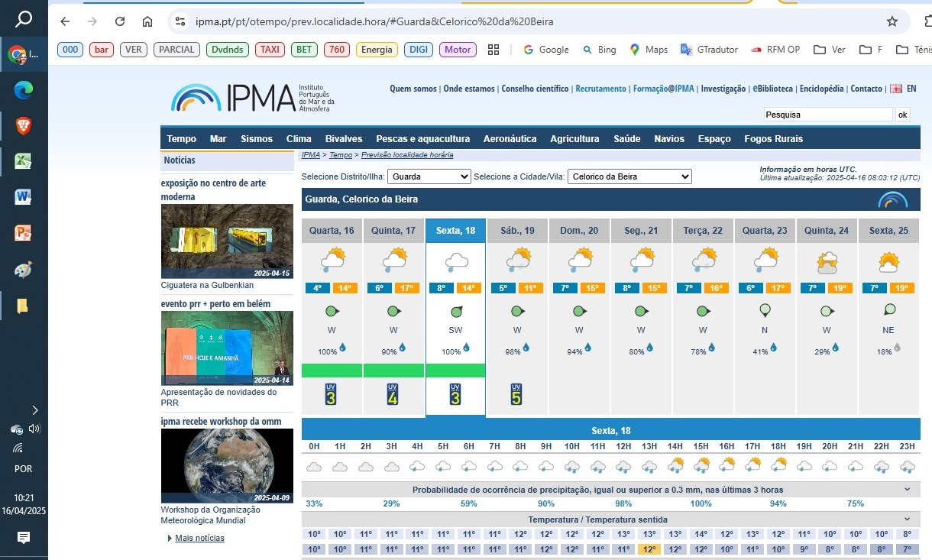The height and width of the screenshot is (560, 932).
Task: Click the Mais notícias link
Action: click(x=199, y=538)
